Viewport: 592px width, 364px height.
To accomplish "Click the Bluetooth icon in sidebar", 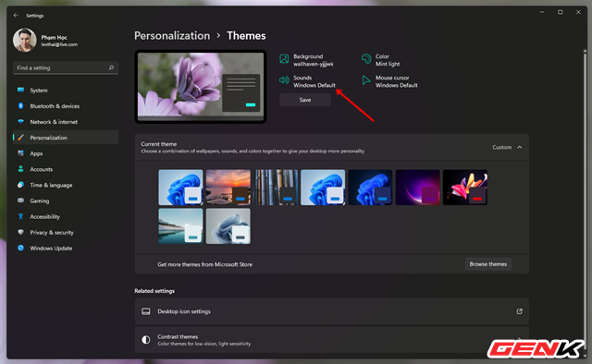I will click(x=20, y=105).
